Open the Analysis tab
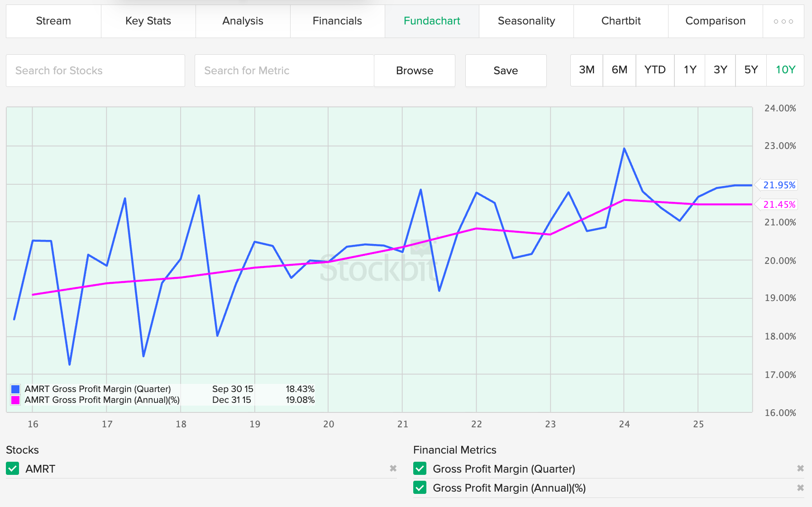Viewport: 812px width, 507px height. [x=243, y=21]
